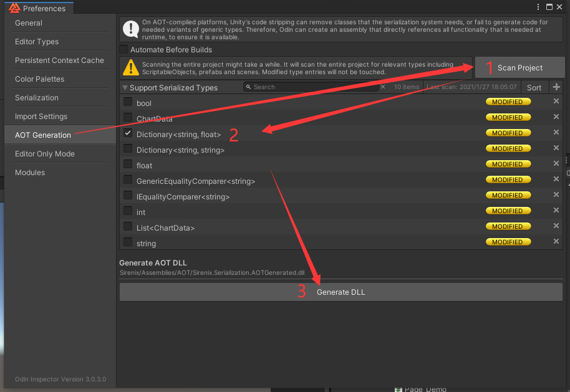Screen dimensions: 570x392
Task: Open the Preferences window kebab menu
Action: coord(538,7)
